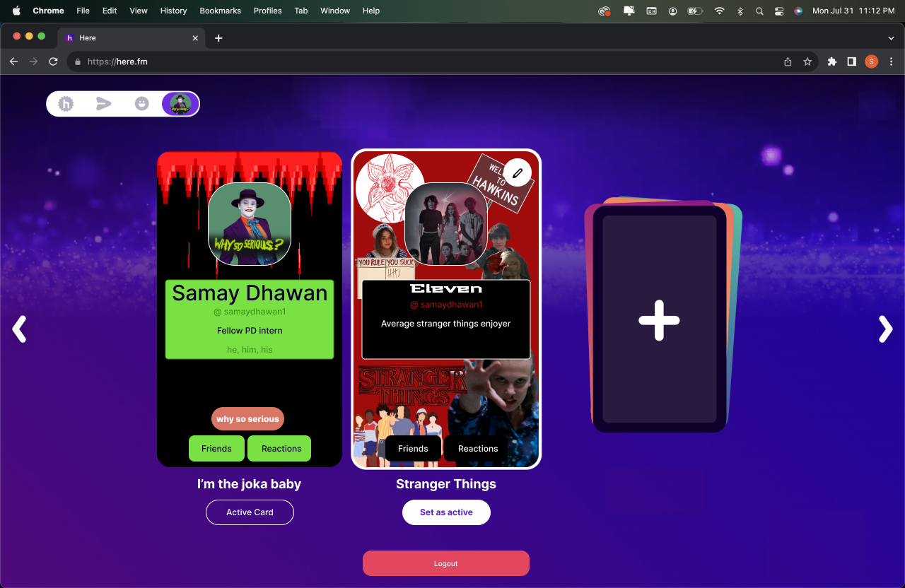Click the red '@ samaydhawan1' on Eleven card
Screen dimensions: 905x588
pos(446,305)
